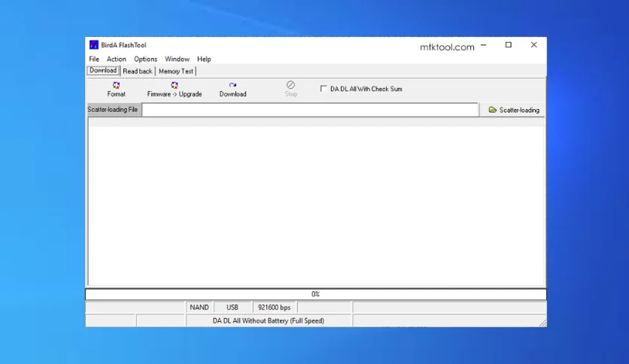Switch to the Download tab

(103, 71)
